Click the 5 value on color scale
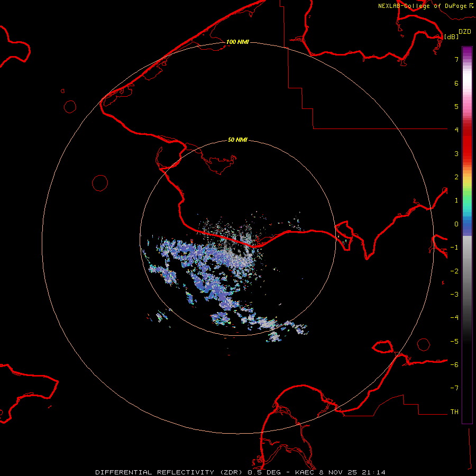Viewport: 476px width, 476px height. 456,106
